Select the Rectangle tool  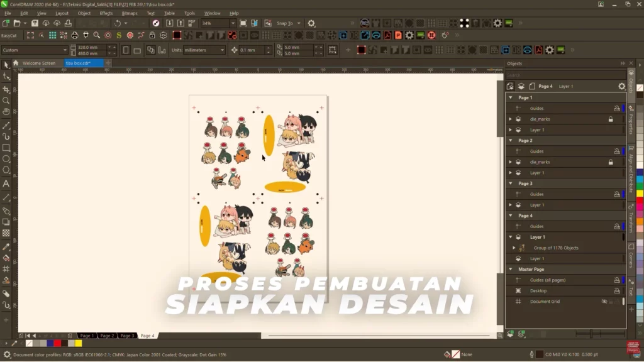pos(6,148)
